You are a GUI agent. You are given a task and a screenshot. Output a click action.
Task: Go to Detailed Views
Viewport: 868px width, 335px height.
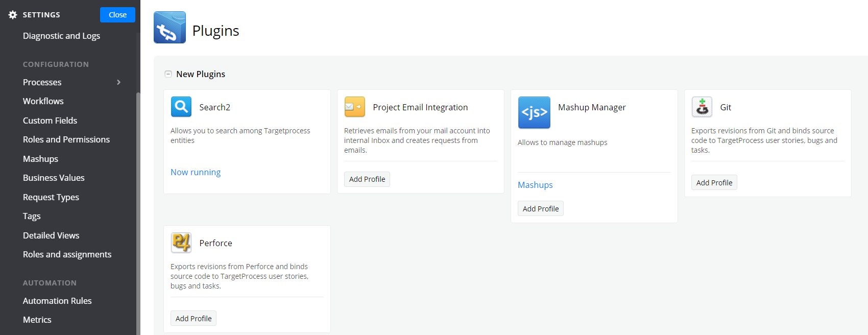point(51,235)
